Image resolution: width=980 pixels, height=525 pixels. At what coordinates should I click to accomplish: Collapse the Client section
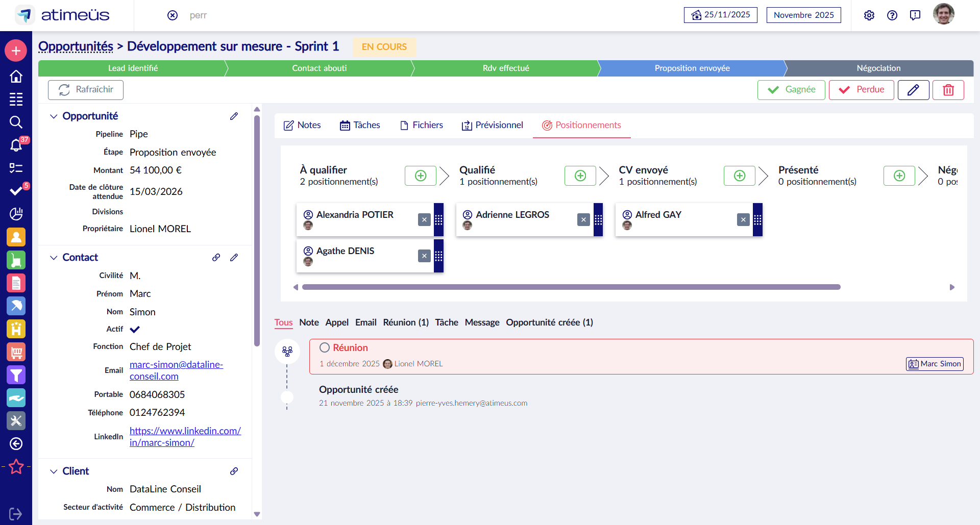coord(54,471)
